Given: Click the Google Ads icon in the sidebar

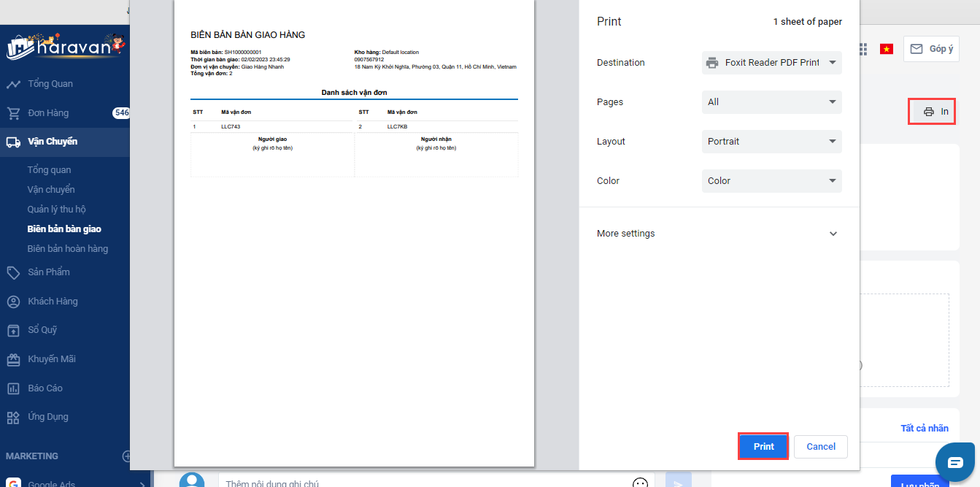Looking at the screenshot, I should tap(13, 483).
